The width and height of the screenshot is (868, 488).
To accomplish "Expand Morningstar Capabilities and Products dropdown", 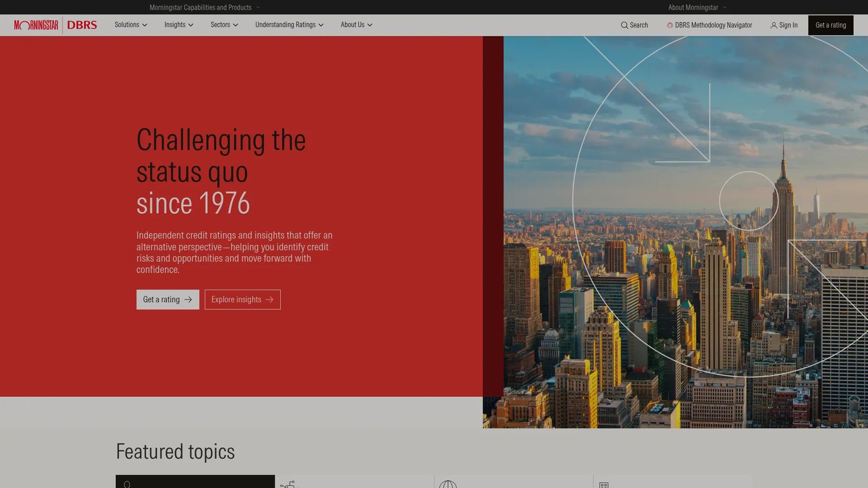I will click(x=205, y=7).
